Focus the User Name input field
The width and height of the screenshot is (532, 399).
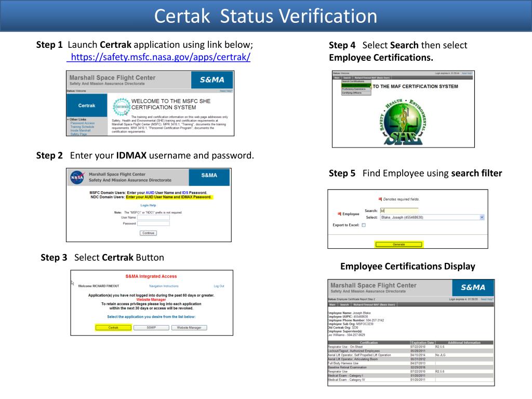pos(153,218)
